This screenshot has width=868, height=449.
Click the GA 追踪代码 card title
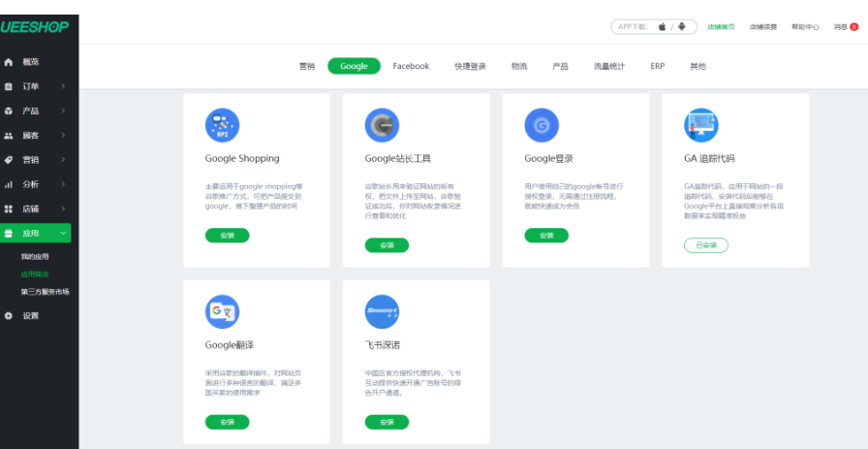tap(709, 158)
